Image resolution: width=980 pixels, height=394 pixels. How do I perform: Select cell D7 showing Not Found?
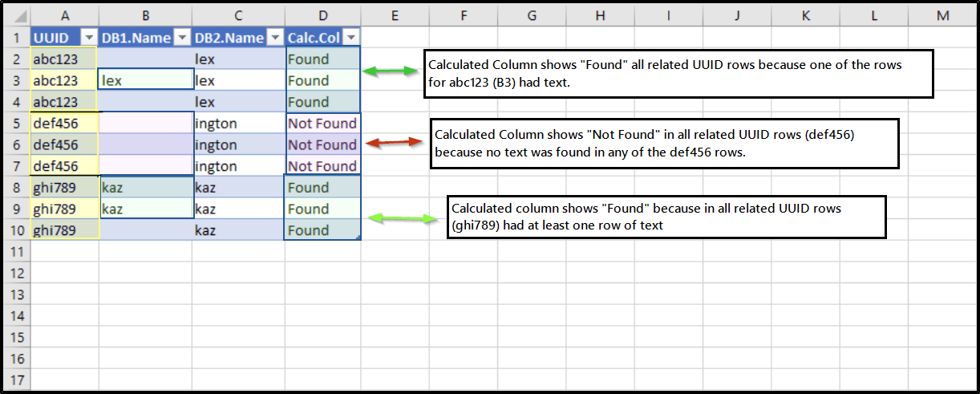click(323, 166)
